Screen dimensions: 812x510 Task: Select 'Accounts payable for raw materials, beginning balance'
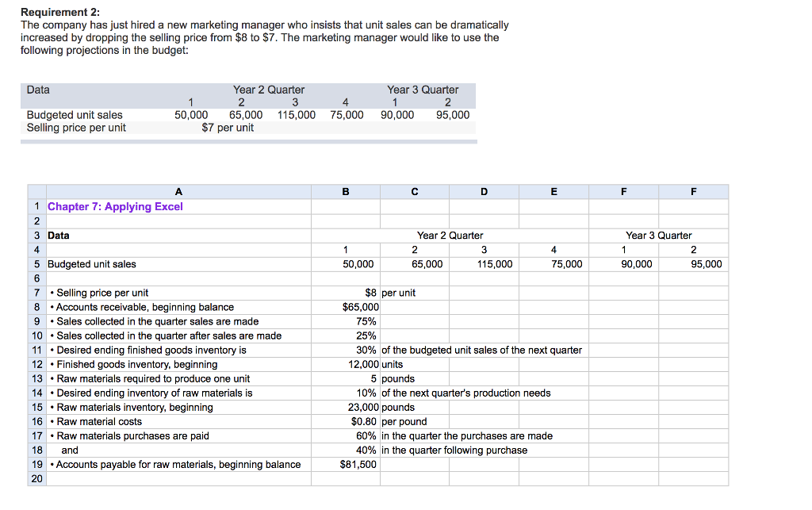[178, 465]
